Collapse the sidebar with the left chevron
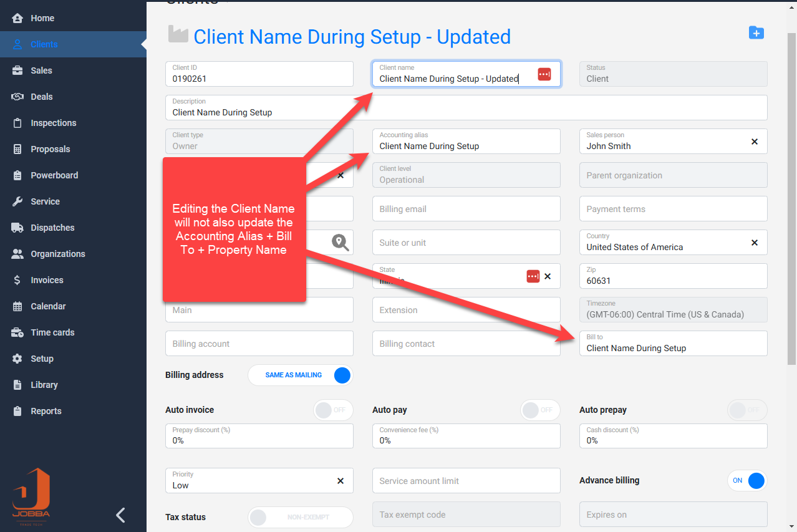 pyautogui.click(x=121, y=515)
